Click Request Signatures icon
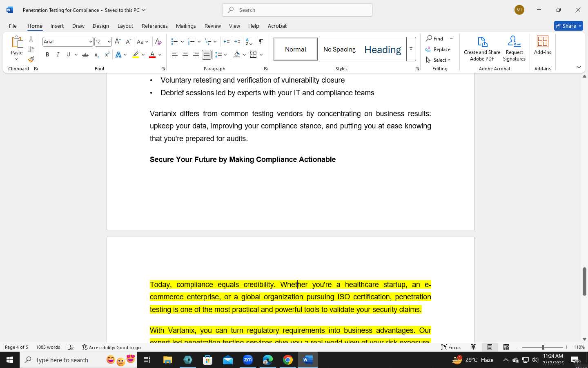 [x=514, y=48]
